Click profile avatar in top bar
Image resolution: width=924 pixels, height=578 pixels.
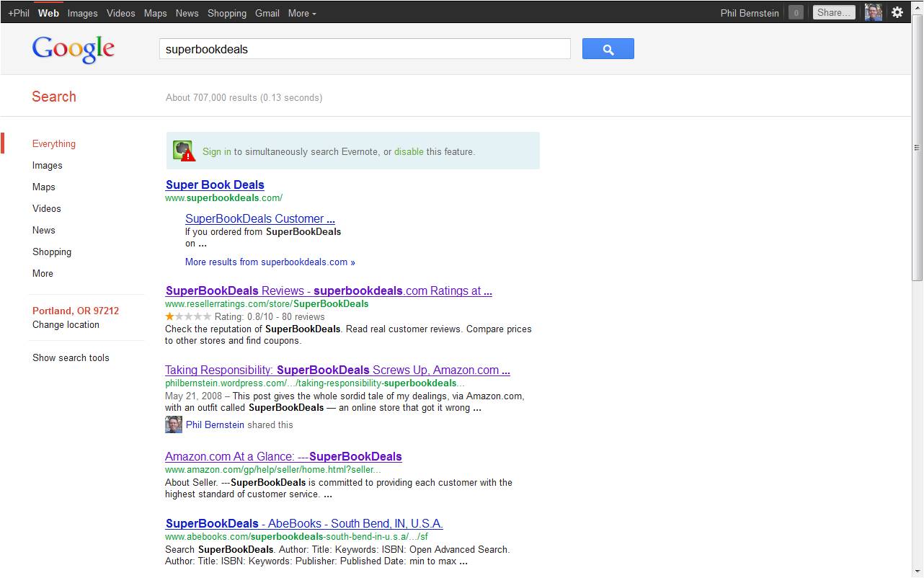tap(873, 12)
